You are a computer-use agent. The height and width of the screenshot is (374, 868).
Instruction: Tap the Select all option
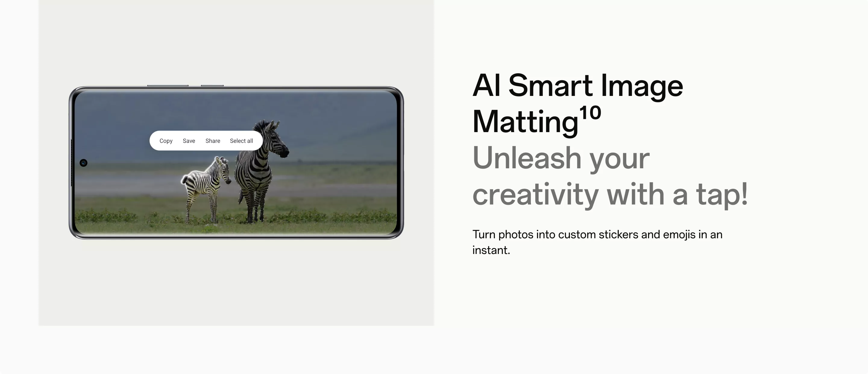coord(241,141)
